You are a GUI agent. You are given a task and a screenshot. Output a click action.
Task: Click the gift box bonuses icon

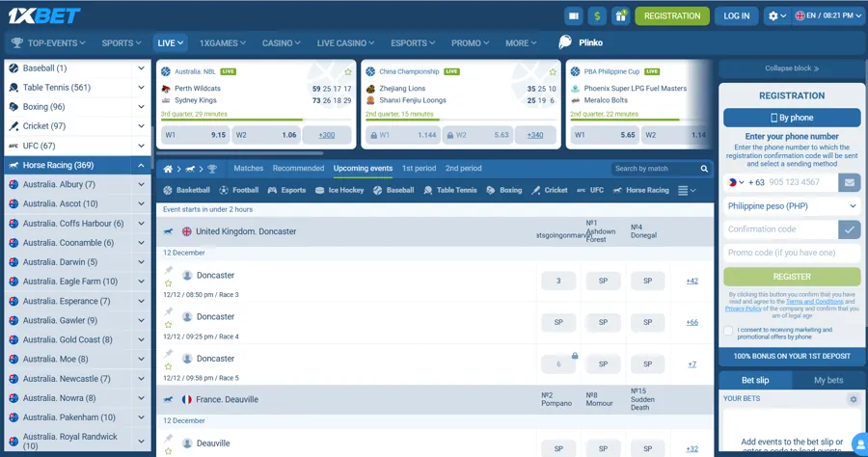[620, 16]
